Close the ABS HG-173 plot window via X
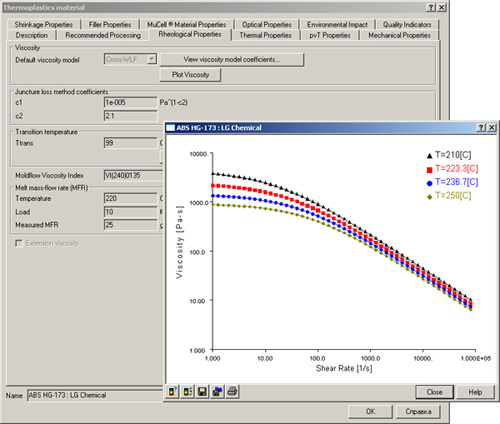This screenshot has width=500, height=424. (x=492, y=128)
